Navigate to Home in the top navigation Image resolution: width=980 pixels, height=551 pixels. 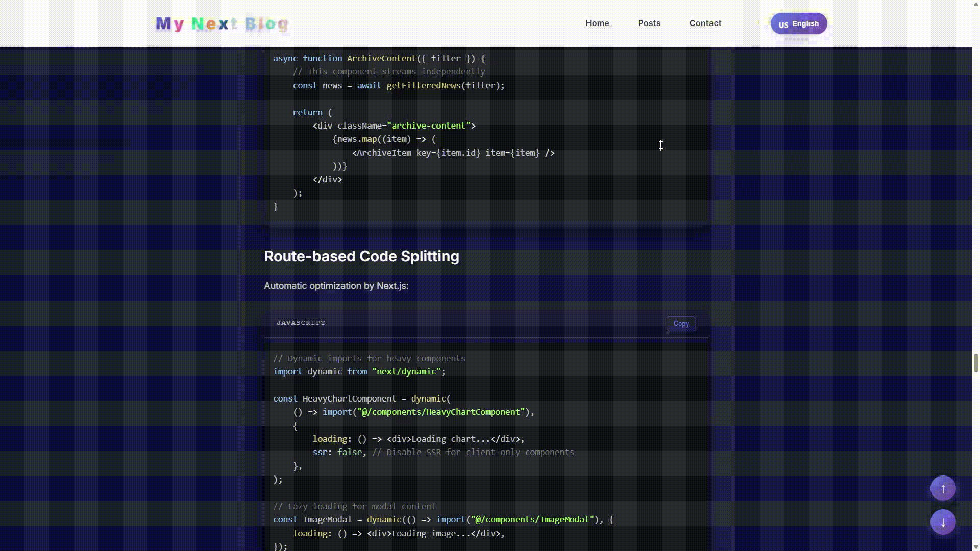[598, 23]
